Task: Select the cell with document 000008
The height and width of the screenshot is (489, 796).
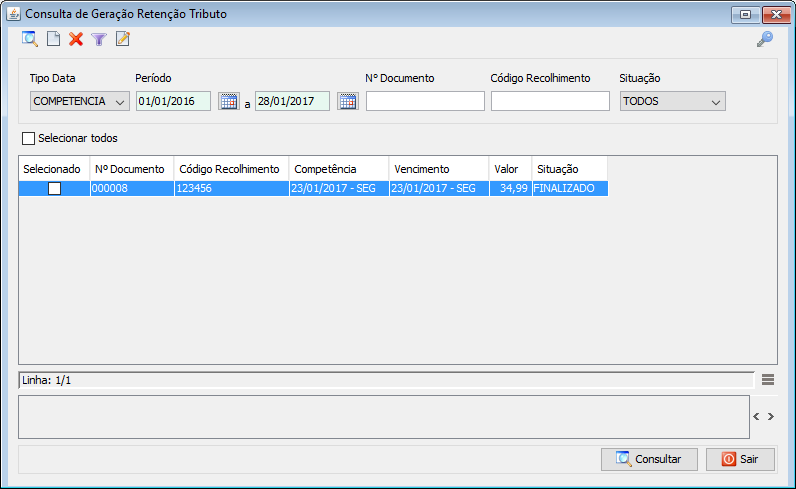Action: coord(132,188)
